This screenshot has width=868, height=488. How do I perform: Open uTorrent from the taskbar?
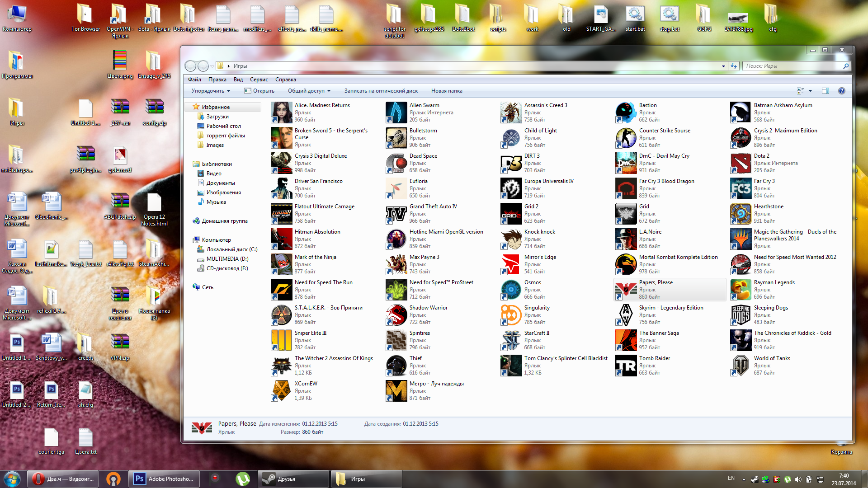(x=243, y=479)
